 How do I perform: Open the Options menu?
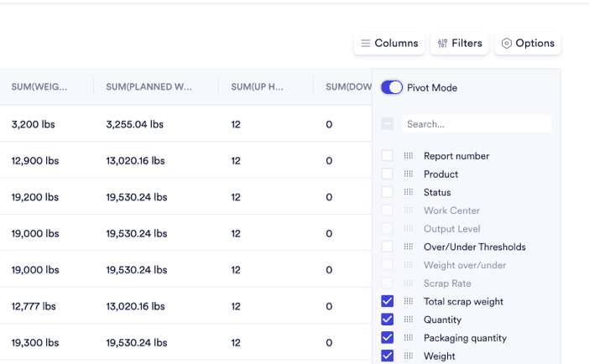[528, 44]
